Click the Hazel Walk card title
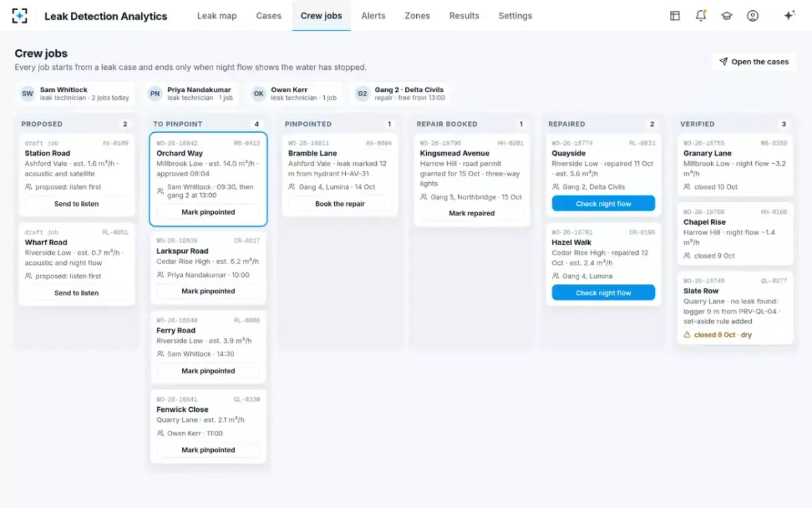812x508 pixels. [x=572, y=242]
